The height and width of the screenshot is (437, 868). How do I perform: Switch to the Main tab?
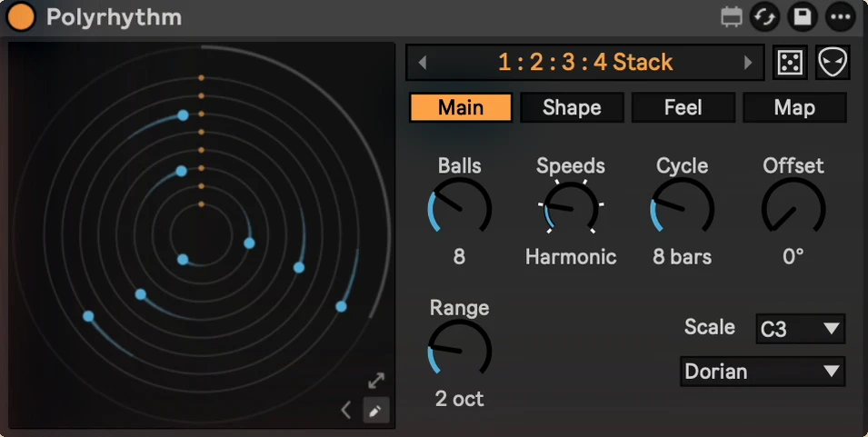pos(461,107)
